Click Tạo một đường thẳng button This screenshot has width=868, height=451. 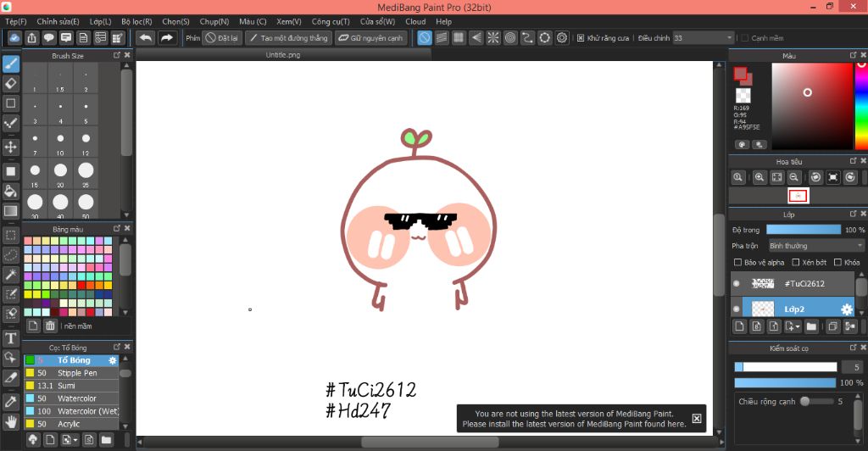[289, 37]
